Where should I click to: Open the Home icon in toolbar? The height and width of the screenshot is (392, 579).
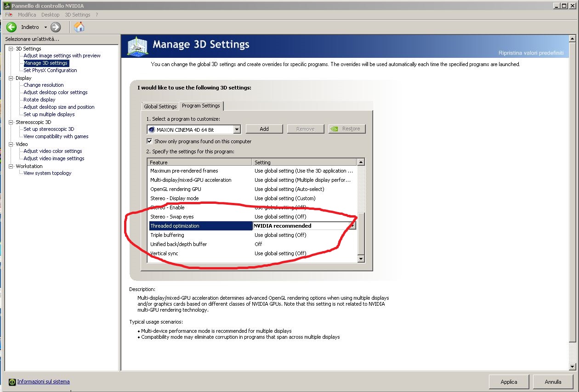79,27
